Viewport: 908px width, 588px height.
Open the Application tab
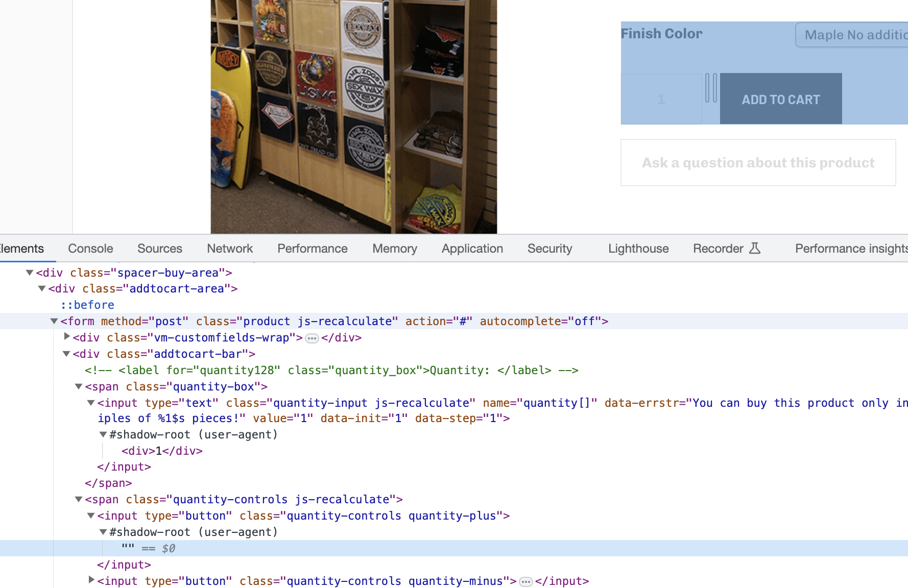[472, 249]
